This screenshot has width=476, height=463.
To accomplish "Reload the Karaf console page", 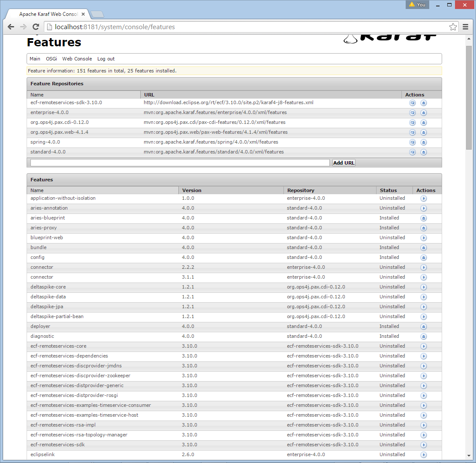I will click(36, 27).
